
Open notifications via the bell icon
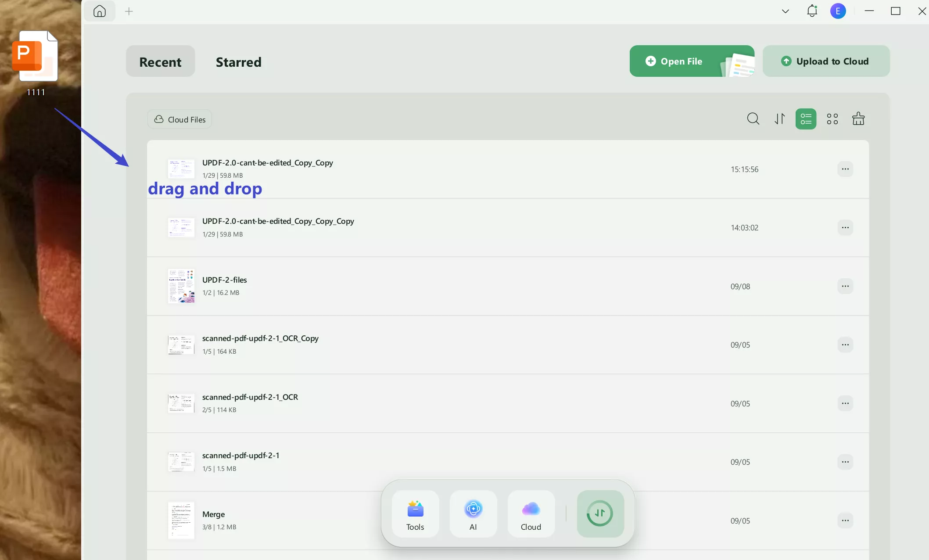812,11
